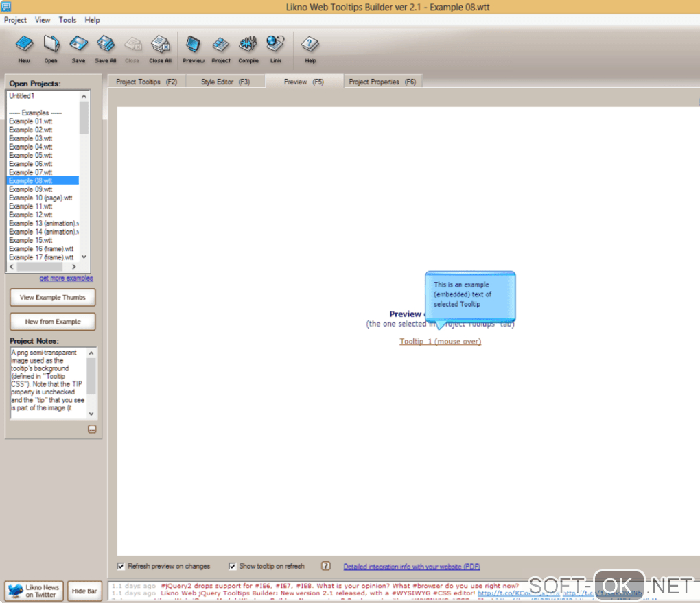Select Example 03.wtt in projects list
700x603 pixels.
coord(43,139)
